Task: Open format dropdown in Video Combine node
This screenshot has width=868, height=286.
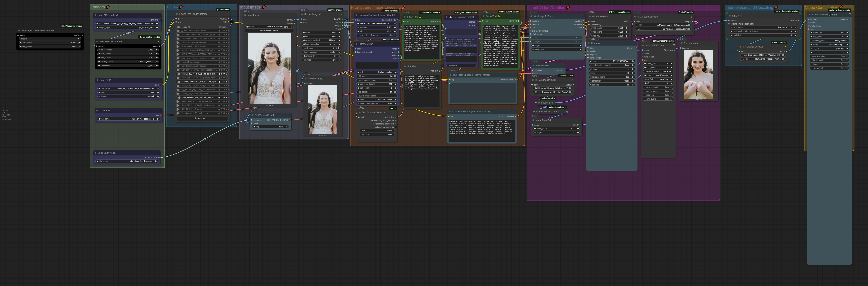Action: coord(829,45)
